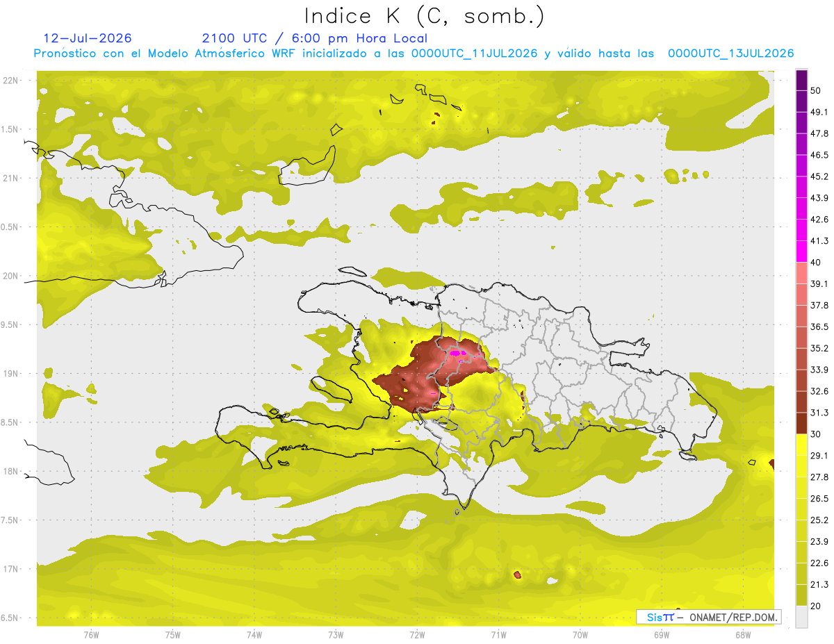This screenshot has height=644, width=834.
Task: Click the 72W longitude axis label
Action: click(x=417, y=634)
